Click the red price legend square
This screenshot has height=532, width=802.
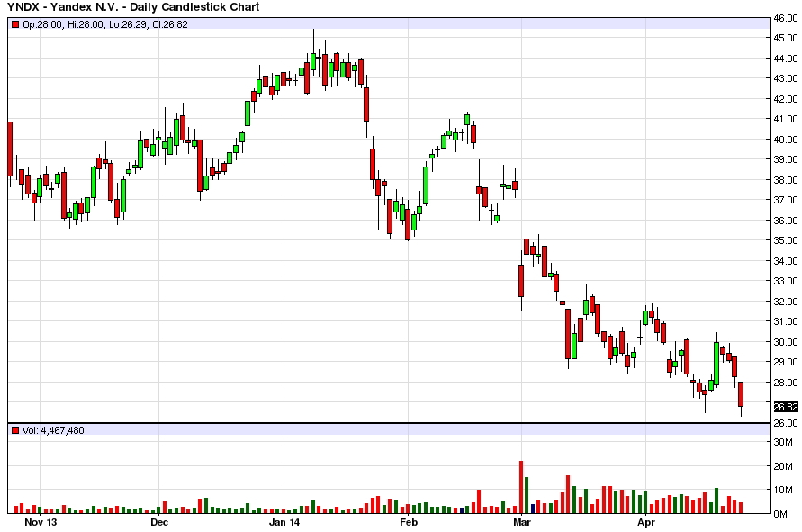(x=15, y=24)
